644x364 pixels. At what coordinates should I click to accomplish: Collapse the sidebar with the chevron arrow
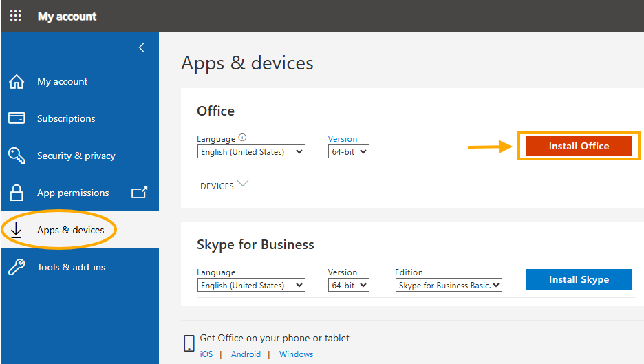(142, 47)
